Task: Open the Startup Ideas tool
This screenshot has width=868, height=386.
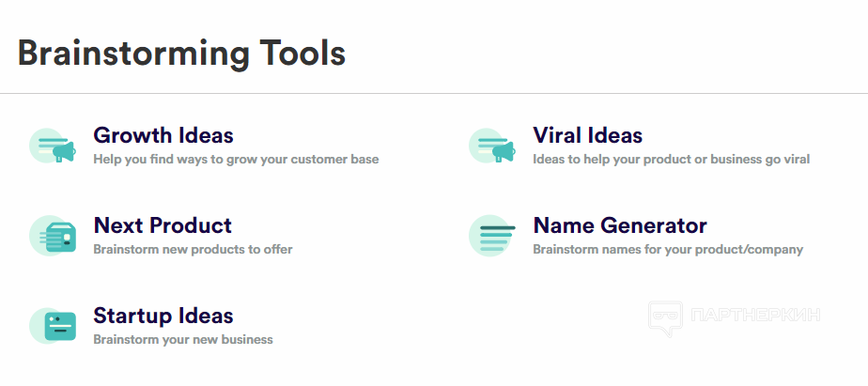Action: pyautogui.click(x=163, y=316)
